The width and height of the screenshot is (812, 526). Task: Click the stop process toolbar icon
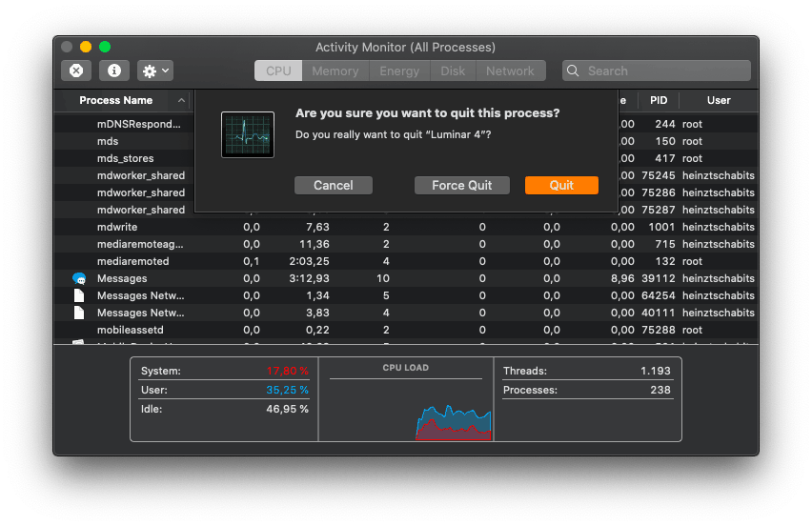tap(76, 71)
